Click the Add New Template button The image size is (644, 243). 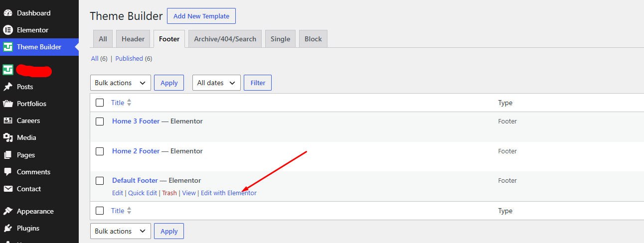201,16
